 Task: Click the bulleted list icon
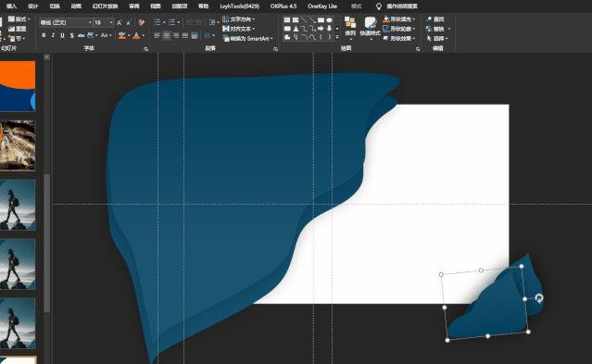pyautogui.click(x=157, y=22)
